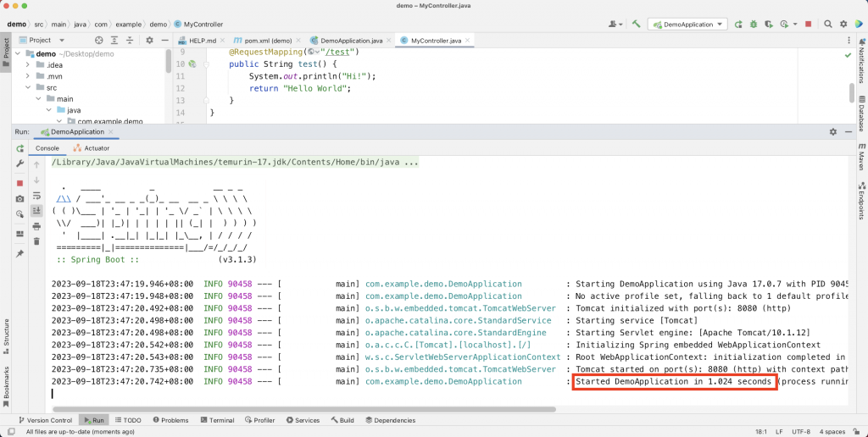The height and width of the screenshot is (437, 868).
Task: Click wrench Modify Run Configuration icon
Action: (x=20, y=163)
